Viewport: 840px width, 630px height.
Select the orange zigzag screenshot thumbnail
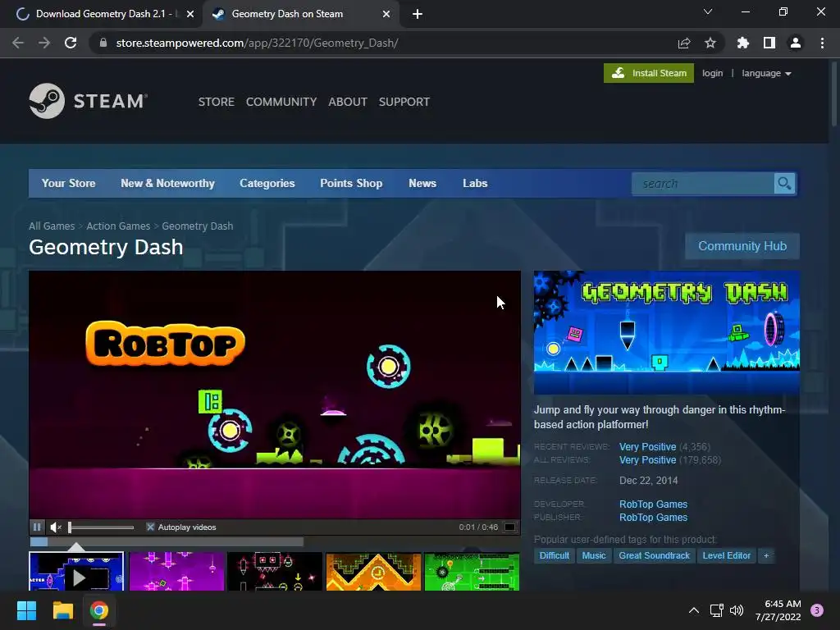(x=373, y=571)
